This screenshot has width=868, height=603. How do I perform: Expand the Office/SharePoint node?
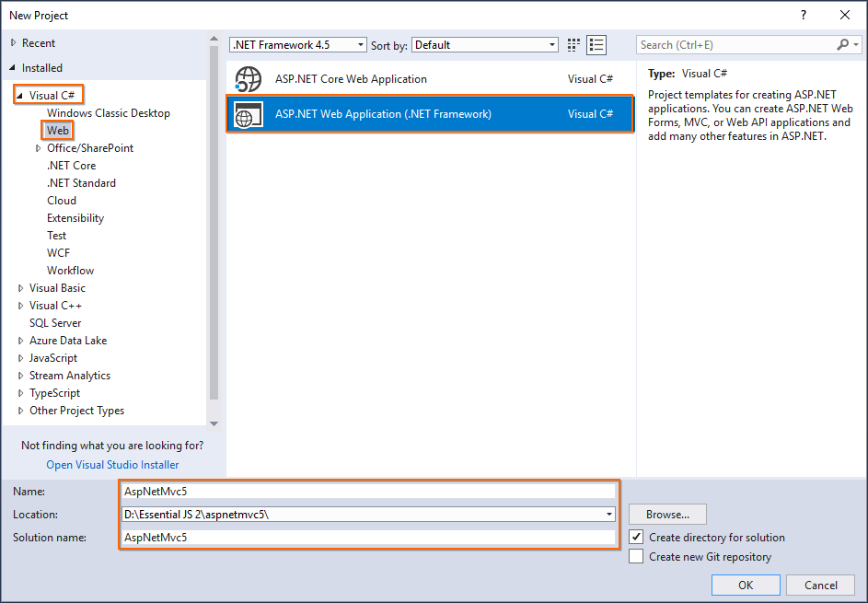38,148
